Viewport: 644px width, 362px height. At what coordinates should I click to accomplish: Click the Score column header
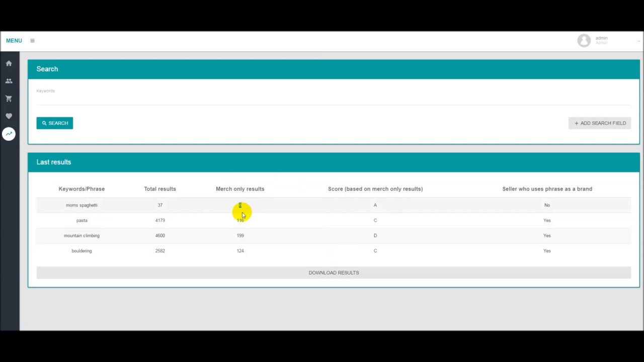[375, 189]
